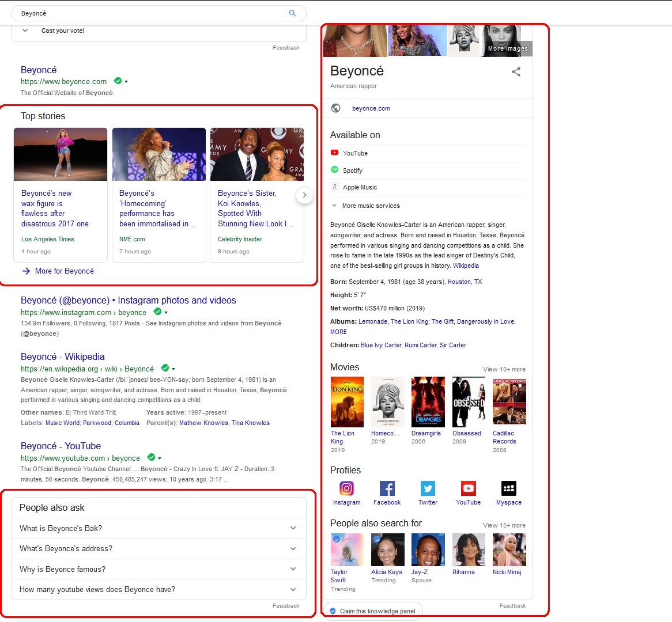Click Feedback under People also ask
This screenshot has width=672, height=622.
tap(286, 606)
